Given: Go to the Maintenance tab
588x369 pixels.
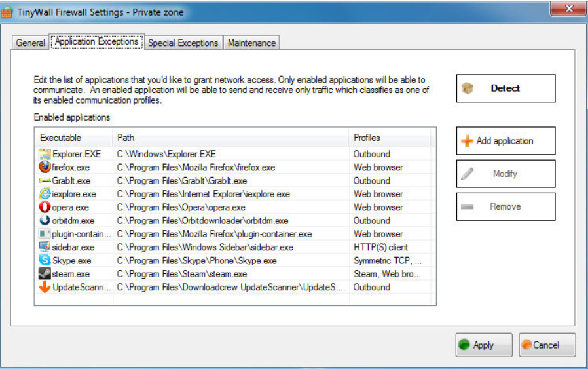Looking at the screenshot, I should [x=251, y=43].
